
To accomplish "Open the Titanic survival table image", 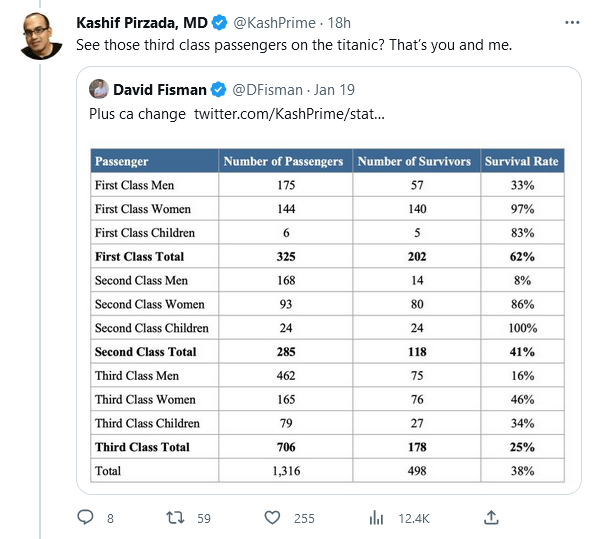I will (x=327, y=315).
